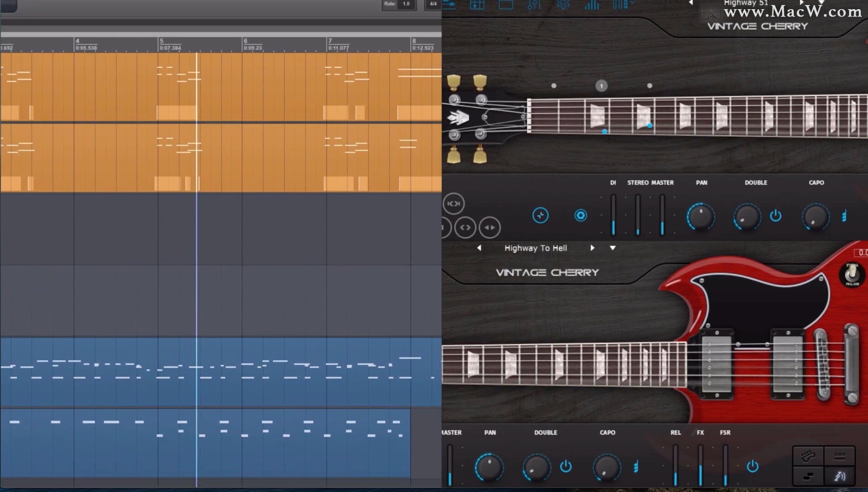Select the previous preset before Highway To Hell
This screenshot has height=492, width=868.
pyautogui.click(x=479, y=248)
